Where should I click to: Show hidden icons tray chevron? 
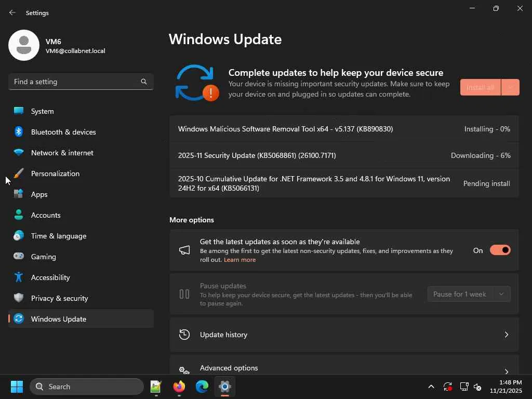tap(431, 387)
